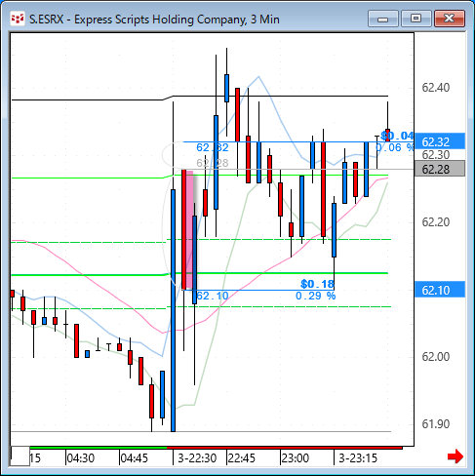
Task: Click the 3-22:30 time axis label
Action: click(197, 458)
